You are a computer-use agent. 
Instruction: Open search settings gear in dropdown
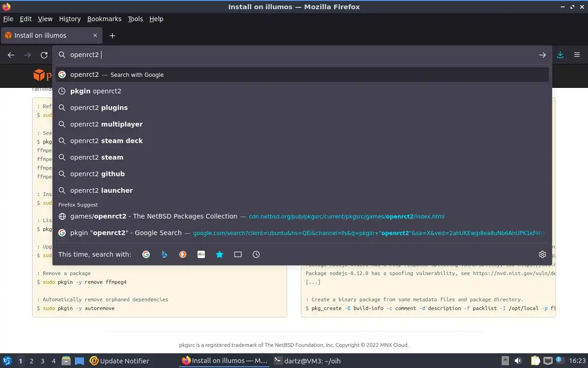coord(543,254)
